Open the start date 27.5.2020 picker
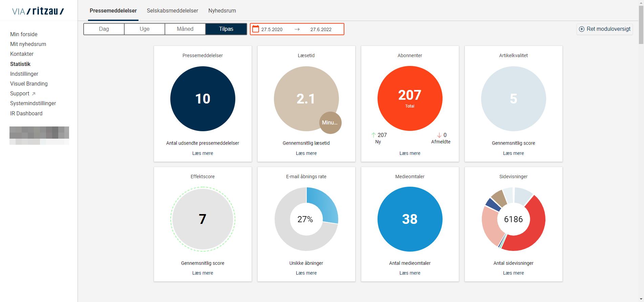This screenshot has height=302, width=644. [272, 29]
